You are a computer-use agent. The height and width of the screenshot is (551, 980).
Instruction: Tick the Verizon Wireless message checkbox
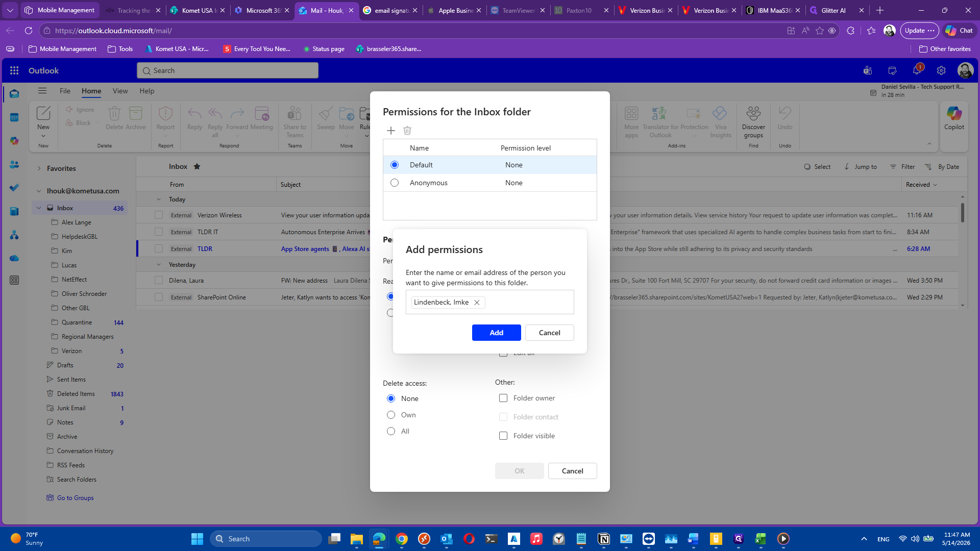pos(159,215)
